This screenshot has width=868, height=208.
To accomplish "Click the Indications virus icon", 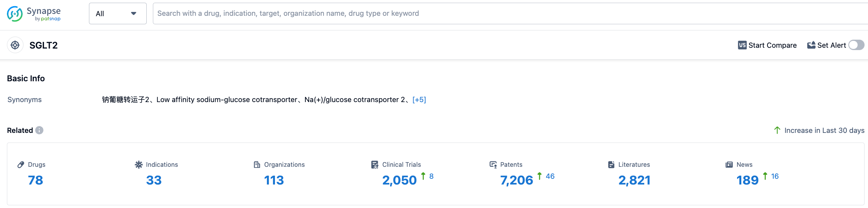I will 139,164.
